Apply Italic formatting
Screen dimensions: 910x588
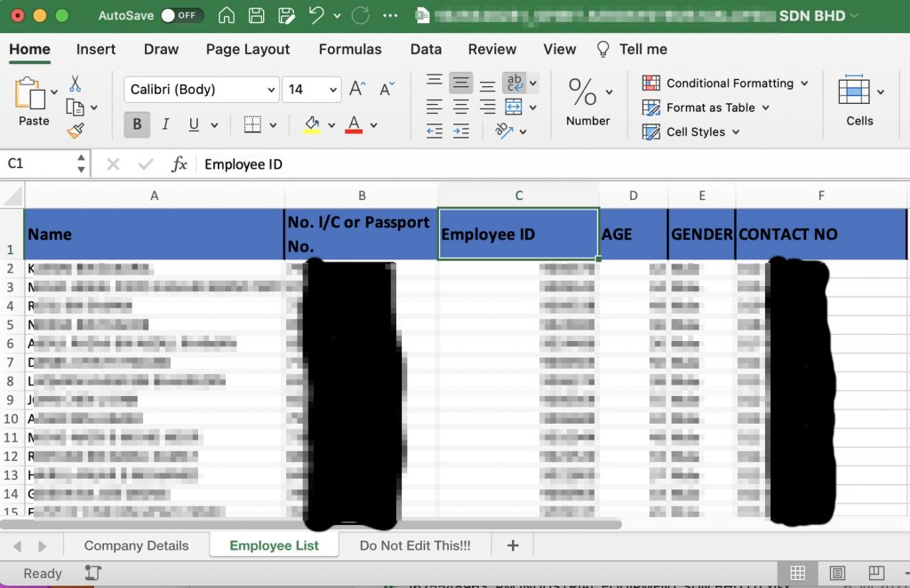click(164, 125)
